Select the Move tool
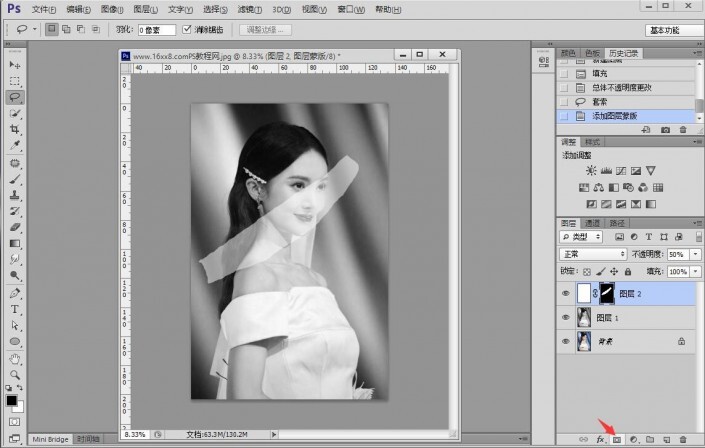The height and width of the screenshot is (448, 705). (x=15, y=64)
